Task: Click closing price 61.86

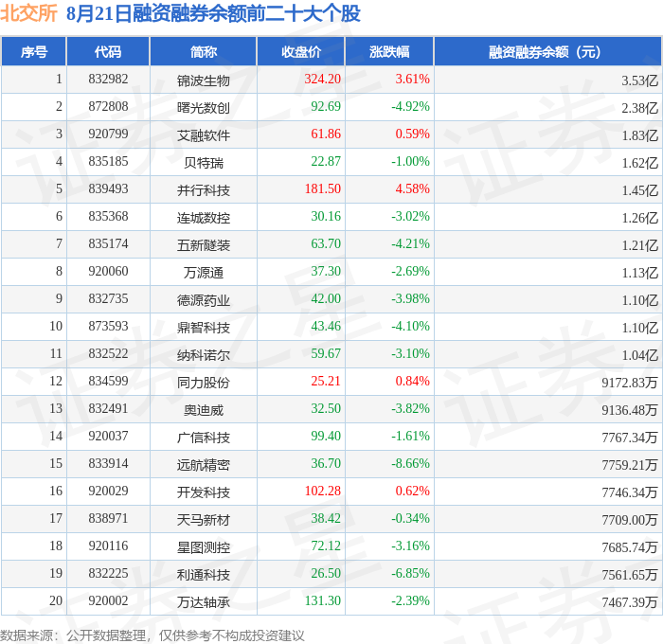Action: click(326, 134)
